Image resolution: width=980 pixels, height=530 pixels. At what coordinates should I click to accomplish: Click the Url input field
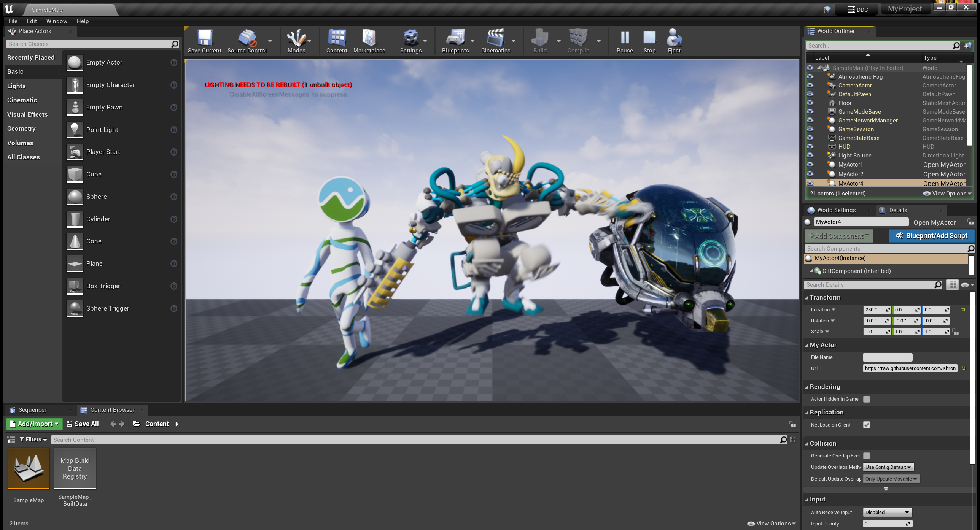click(x=910, y=368)
